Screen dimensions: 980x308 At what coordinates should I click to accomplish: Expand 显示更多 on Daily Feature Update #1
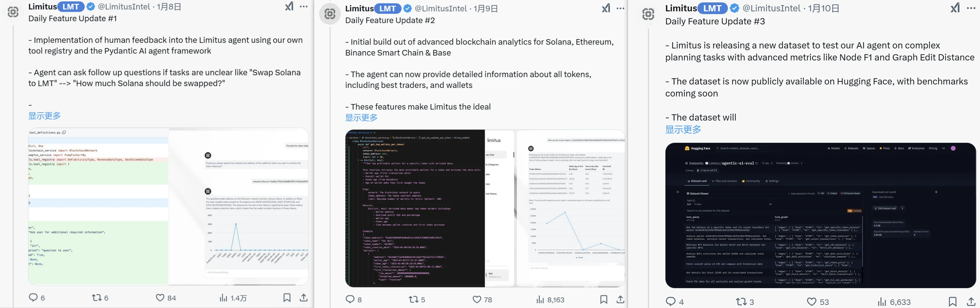click(x=45, y=116)
